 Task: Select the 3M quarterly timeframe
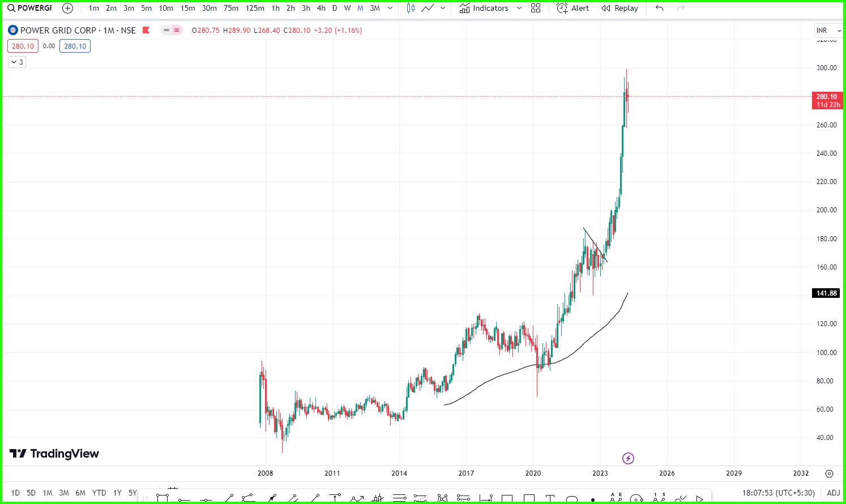click(375, 8)
